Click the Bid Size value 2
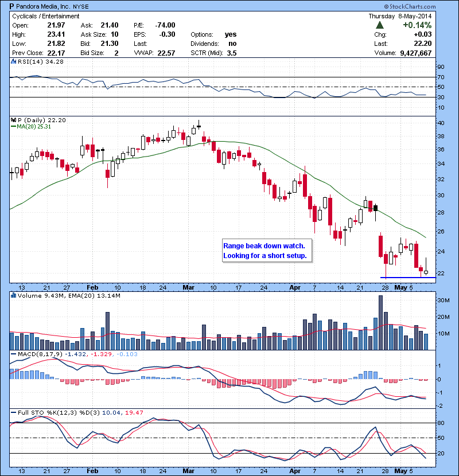459x476 pixels. (116, 53)
